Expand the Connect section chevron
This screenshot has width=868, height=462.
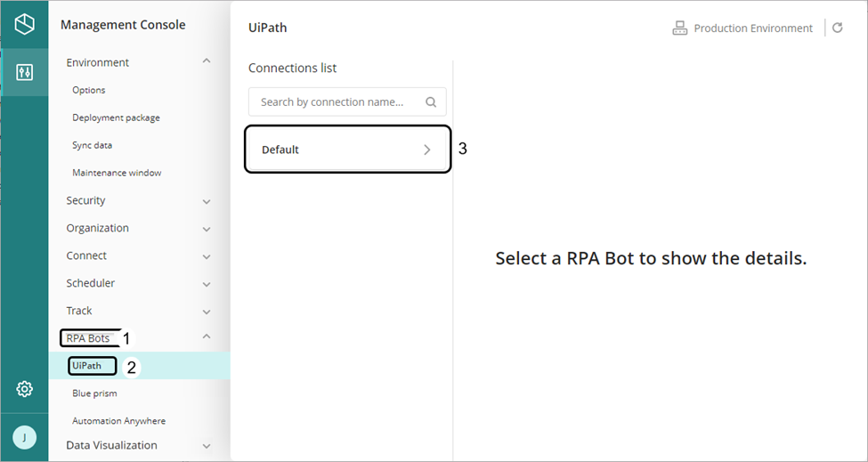(x=207, y=256)
